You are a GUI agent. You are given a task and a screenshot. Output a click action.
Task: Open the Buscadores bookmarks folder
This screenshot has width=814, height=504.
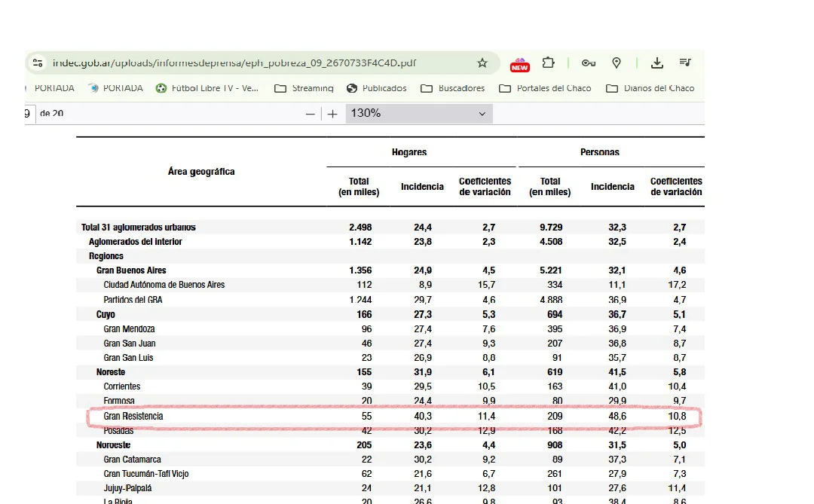point(453,88)
